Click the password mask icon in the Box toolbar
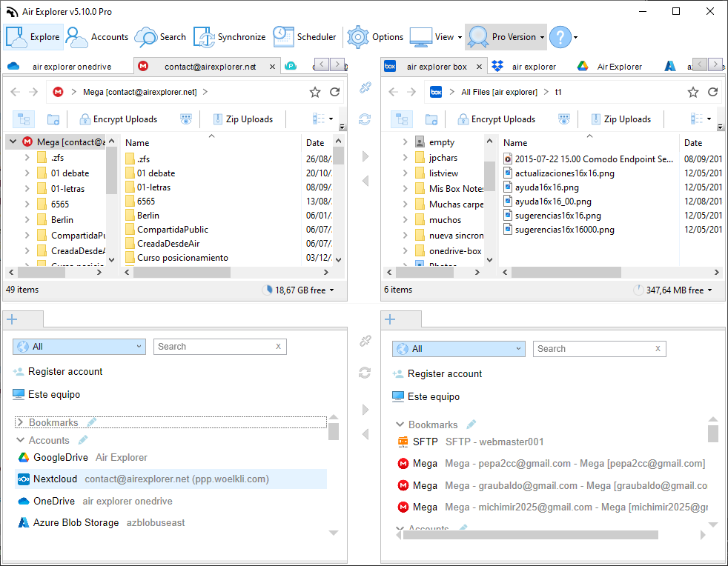728x566 pixels. (563, 119)
